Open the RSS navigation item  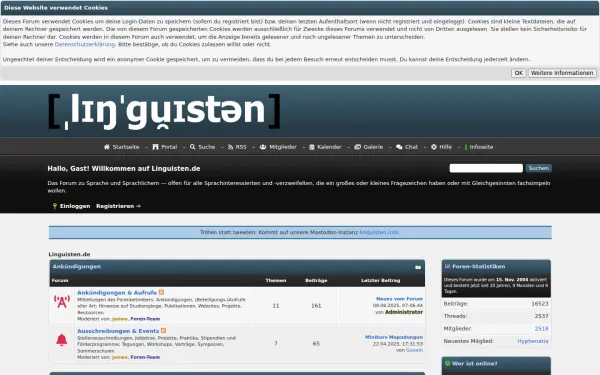241,147
